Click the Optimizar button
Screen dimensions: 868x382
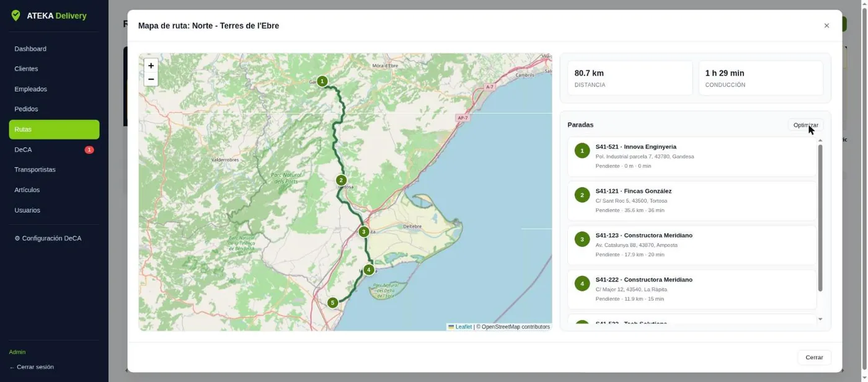pyautogui.click(x=805, y=125)
